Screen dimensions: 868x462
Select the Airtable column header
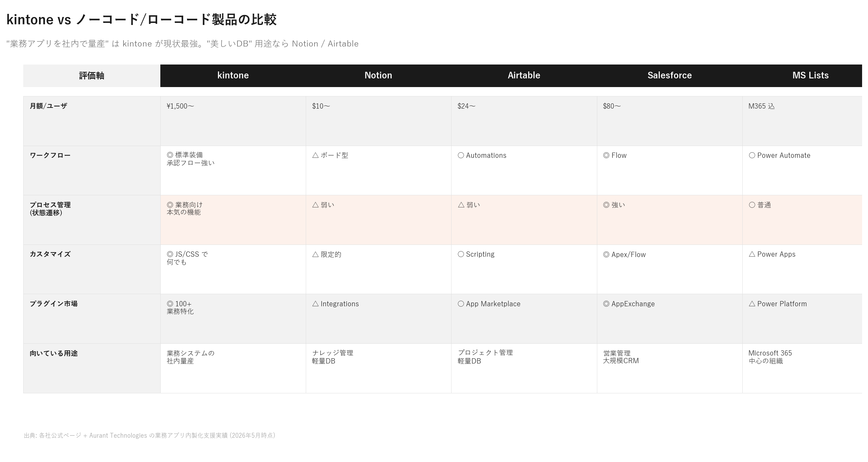524,76
